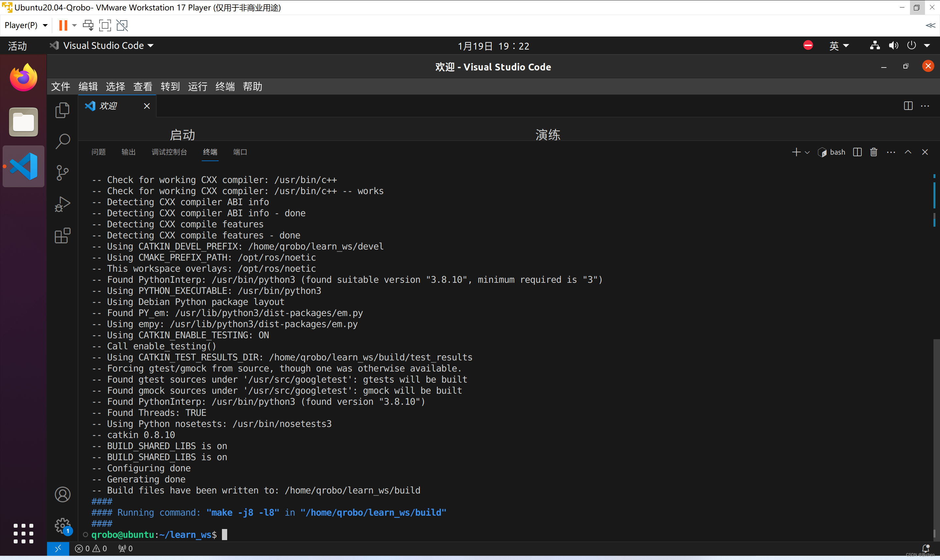Viewport: 940px width, 560px height.
Task: Open the Accounts menu icon
Action: pyautogui.click(x=62, y=494)
